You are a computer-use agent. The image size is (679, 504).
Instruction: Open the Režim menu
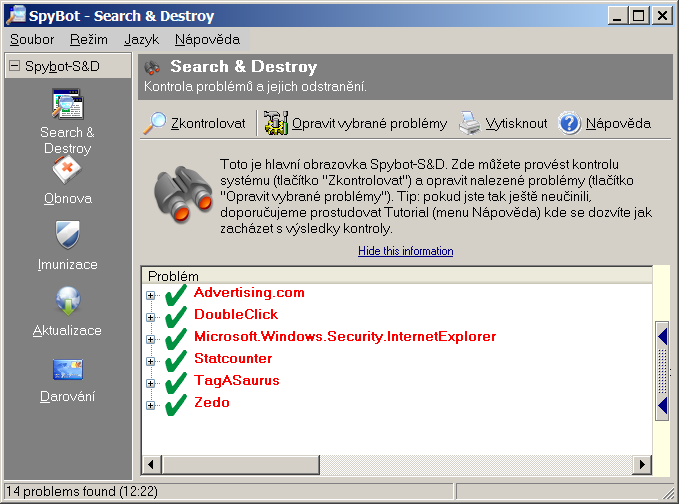click(89, 39)
